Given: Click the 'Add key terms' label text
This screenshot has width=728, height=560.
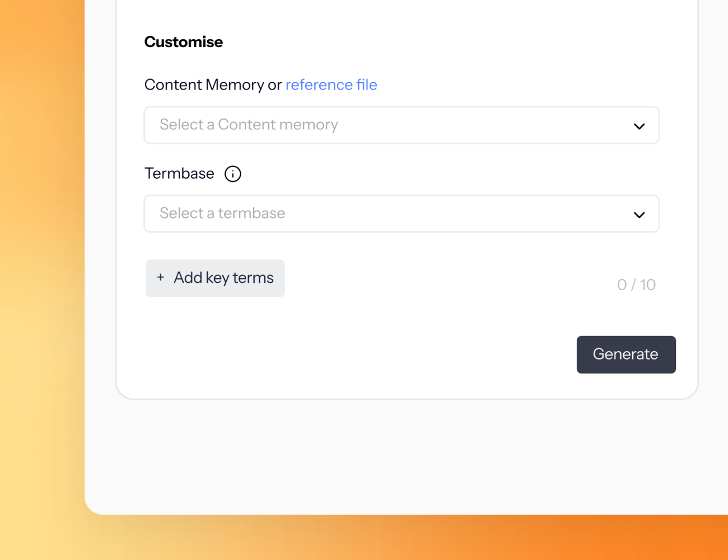Looking at the screenshot, I should (223, 278).
